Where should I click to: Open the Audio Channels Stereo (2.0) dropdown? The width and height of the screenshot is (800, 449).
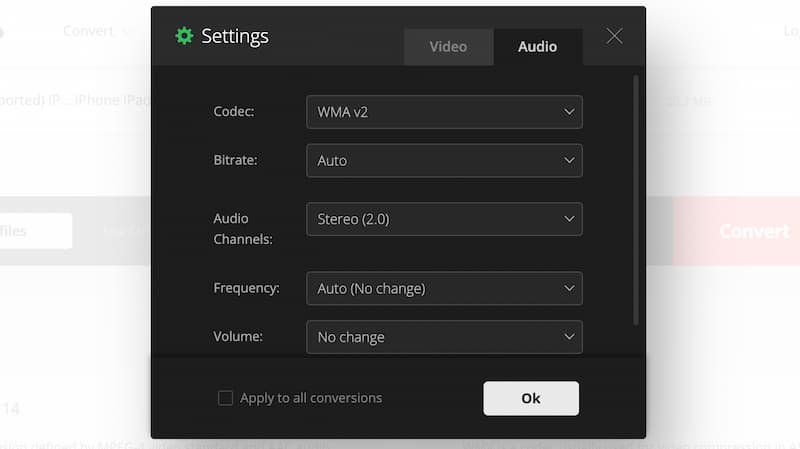(x=443, y=218)
